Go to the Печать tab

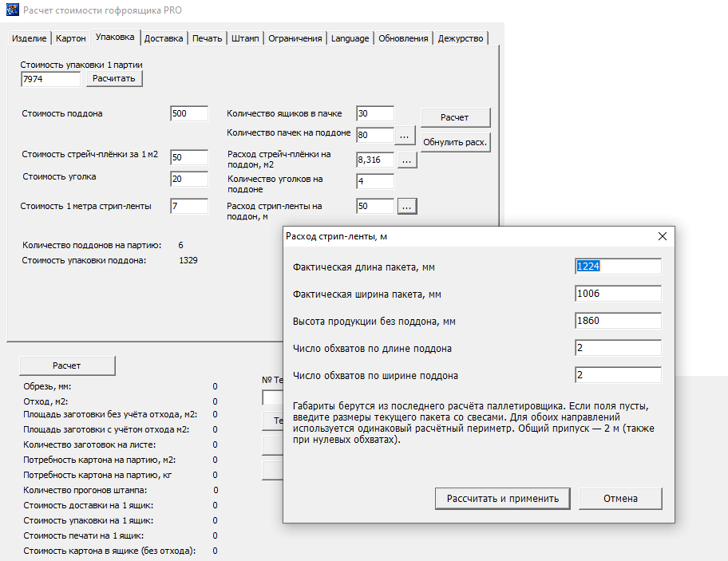pyautogui.click(x=207, y=38)
